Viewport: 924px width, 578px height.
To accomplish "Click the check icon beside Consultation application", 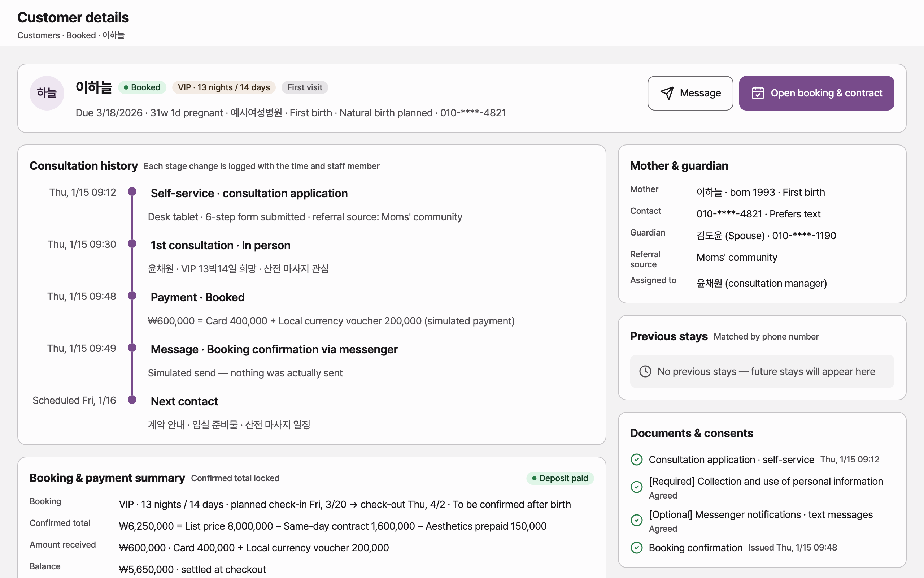I will 636,460.
